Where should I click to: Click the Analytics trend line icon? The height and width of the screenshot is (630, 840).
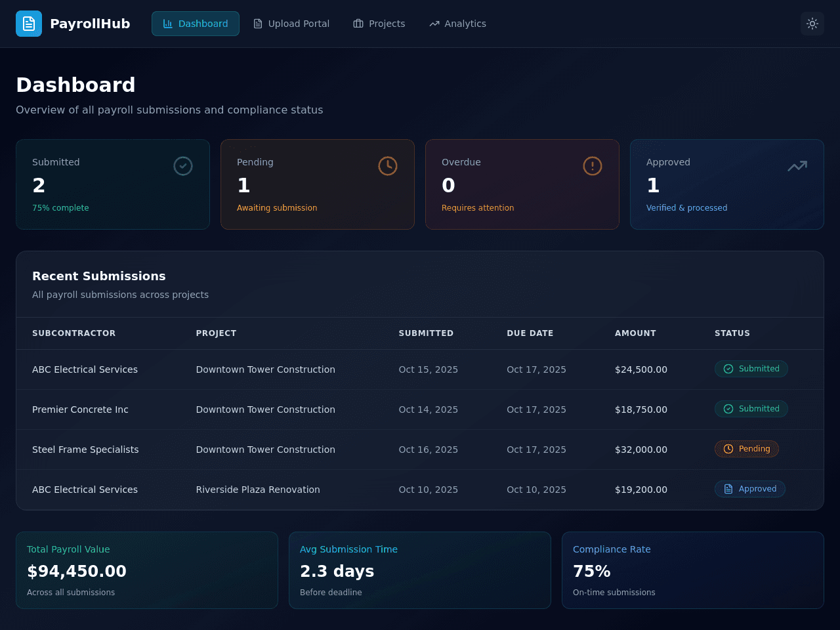click(x=434, y=24)
